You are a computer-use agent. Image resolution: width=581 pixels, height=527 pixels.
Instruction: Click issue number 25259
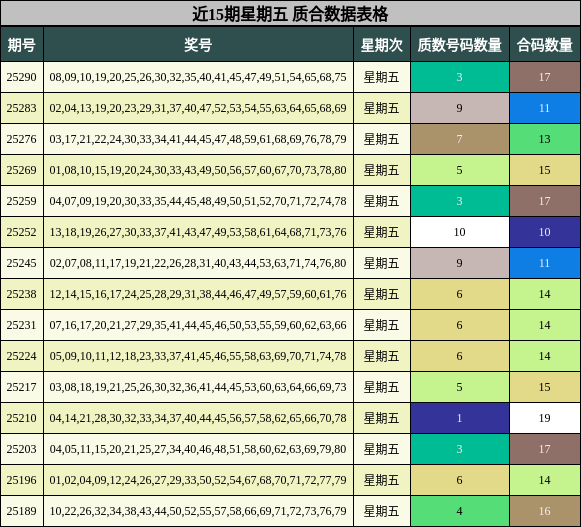click(x=21, y=201)
